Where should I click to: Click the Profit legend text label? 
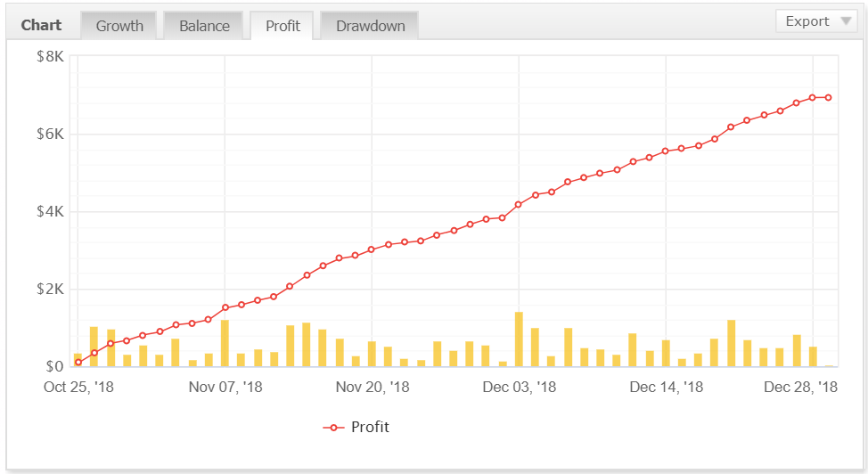click(x=370, y=427)
